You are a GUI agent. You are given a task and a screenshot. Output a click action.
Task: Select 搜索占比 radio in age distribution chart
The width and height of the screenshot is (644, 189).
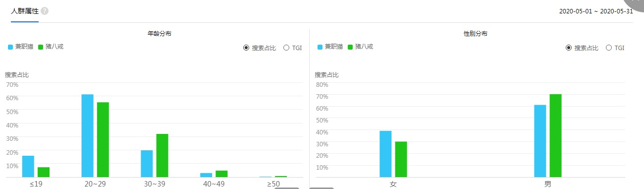tap(260, 48)
